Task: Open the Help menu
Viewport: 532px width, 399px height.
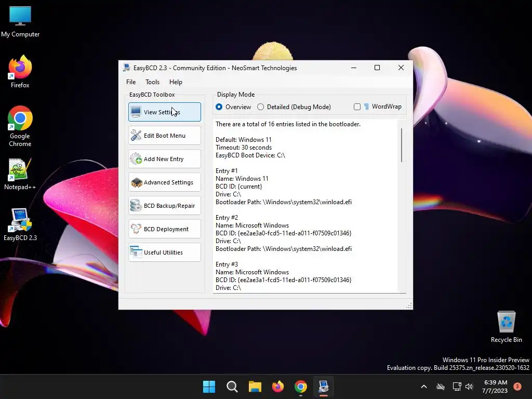Action: (x=176, y=82)
